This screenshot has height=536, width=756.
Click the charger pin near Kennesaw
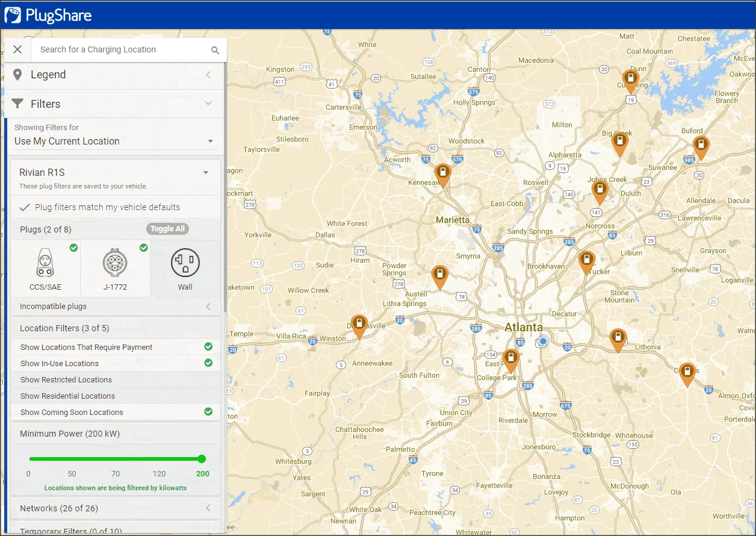(x=442, y=175)
